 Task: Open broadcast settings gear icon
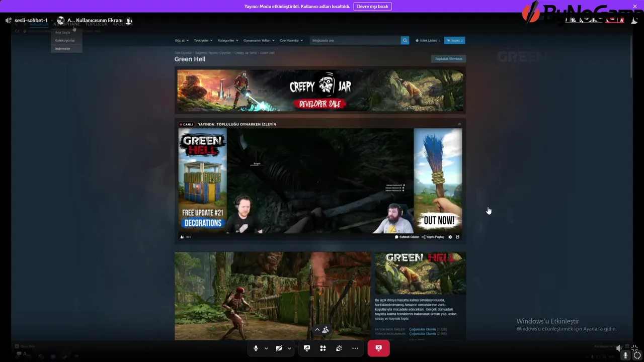click(450, 237)
